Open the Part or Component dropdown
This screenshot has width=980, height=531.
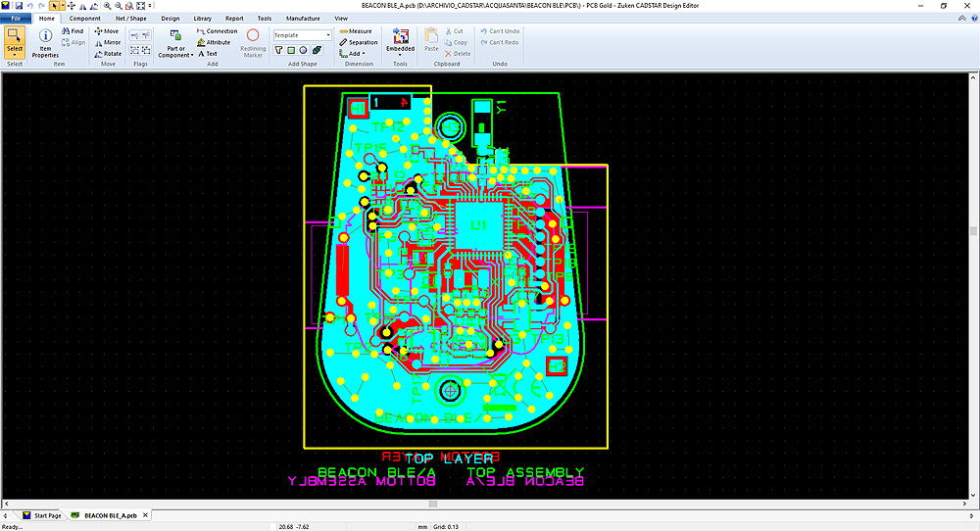click(175, 42)
